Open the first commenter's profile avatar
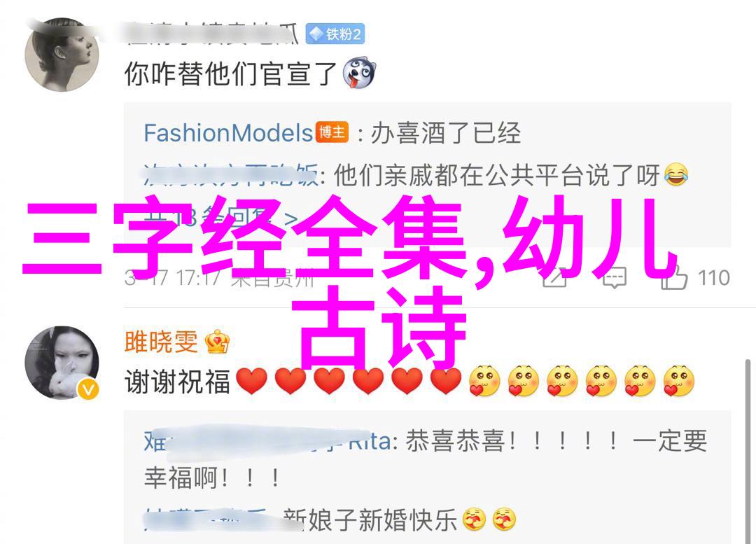Viewport: 756px width, 544px height. point(62,55)
